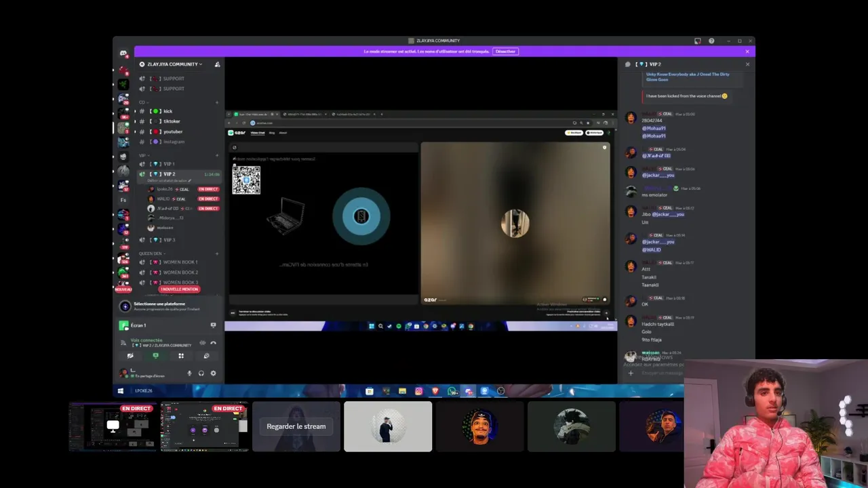
Task: Toggle headphone deafen in user panel
Action: (x=201, y=373)
